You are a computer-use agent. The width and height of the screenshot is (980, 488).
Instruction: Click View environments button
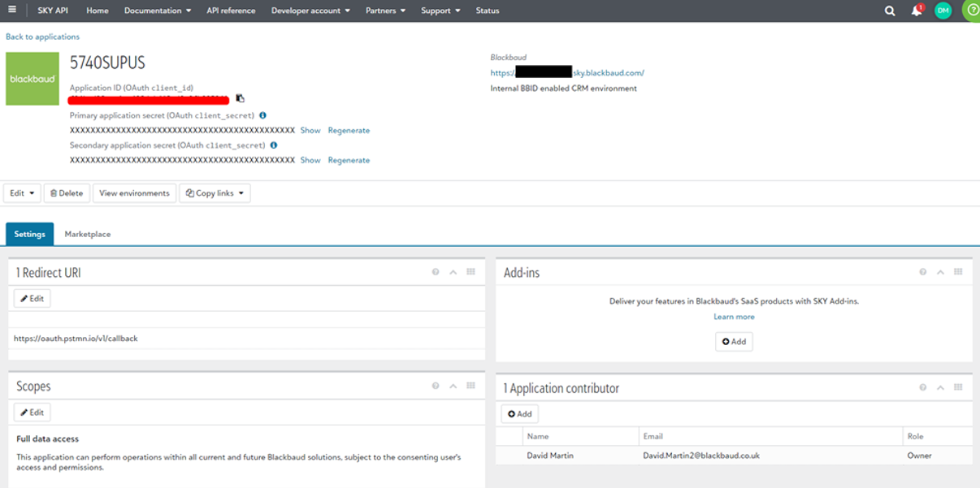click(134, 193)
